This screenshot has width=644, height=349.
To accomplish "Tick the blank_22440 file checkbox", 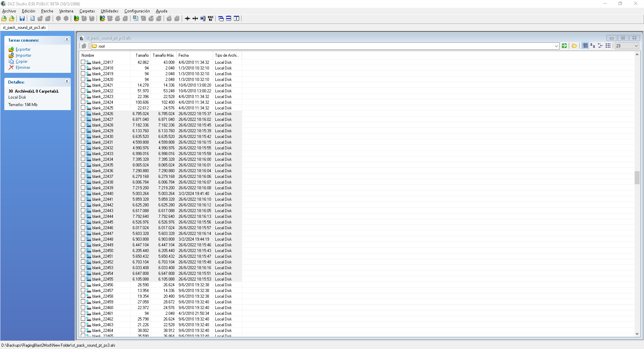I will coord(83,193).
